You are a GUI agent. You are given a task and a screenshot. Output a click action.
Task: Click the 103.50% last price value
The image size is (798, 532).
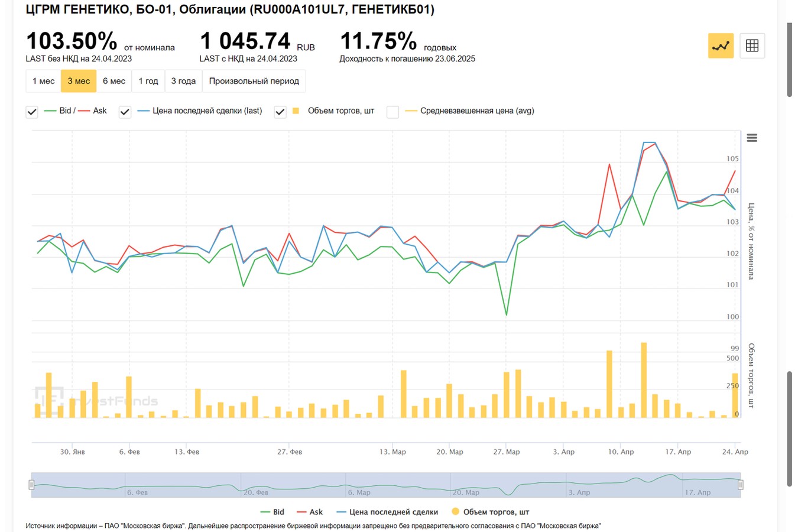coord(72,41)
